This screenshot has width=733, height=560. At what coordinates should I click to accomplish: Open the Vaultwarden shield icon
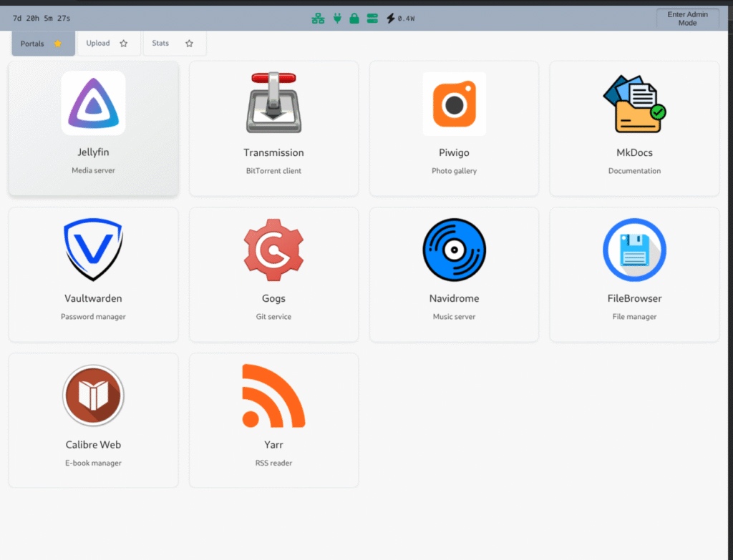(x=93, y=250)
